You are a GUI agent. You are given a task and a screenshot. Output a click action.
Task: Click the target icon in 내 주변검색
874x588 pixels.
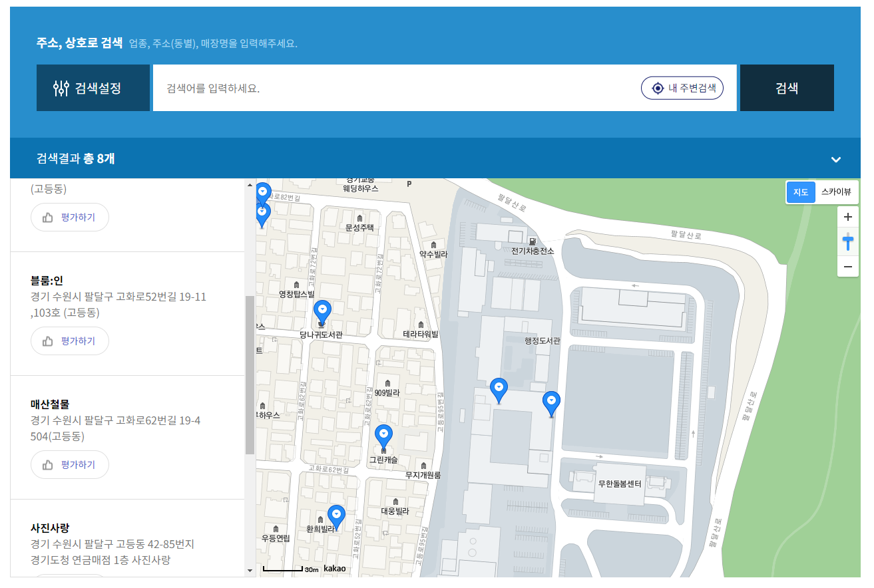[658, 88]
